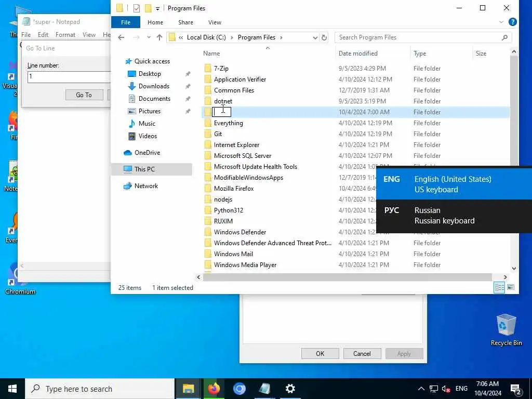Switch to the Home ribbon tab
This screenshot has width=532, height=399.
[155, 22]
